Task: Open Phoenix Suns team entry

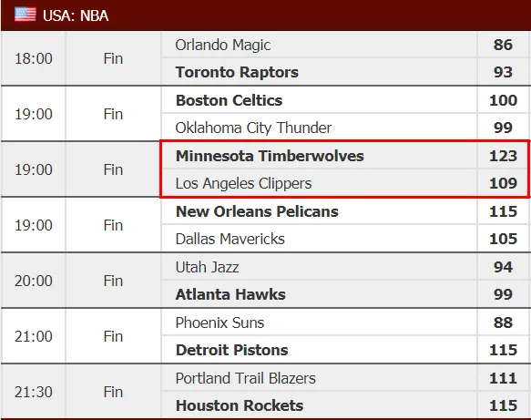Action: [220, 323]
